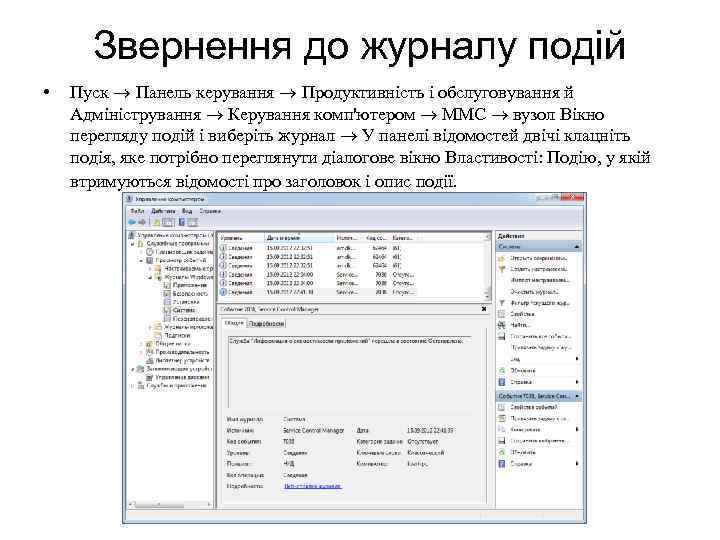Switch to the Подробности tab
The image size is (720, 540).
[x=266, y=324]
